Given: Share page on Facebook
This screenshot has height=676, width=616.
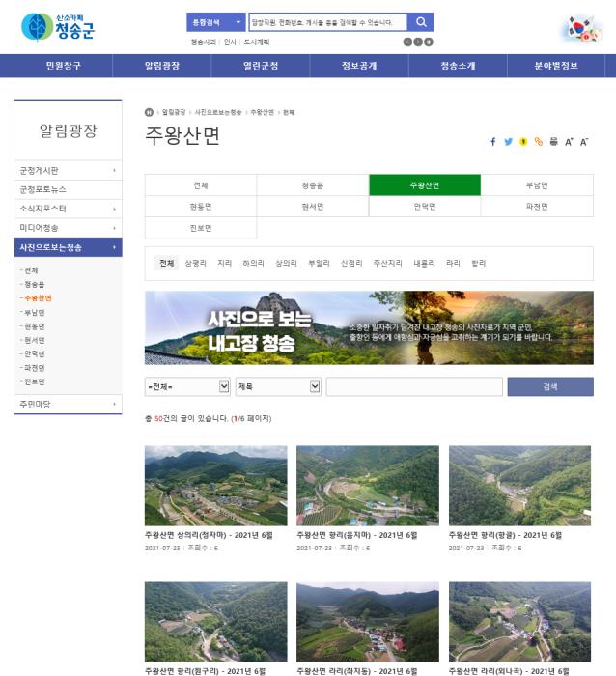Looking at the screenshot, I should point(493,142).
